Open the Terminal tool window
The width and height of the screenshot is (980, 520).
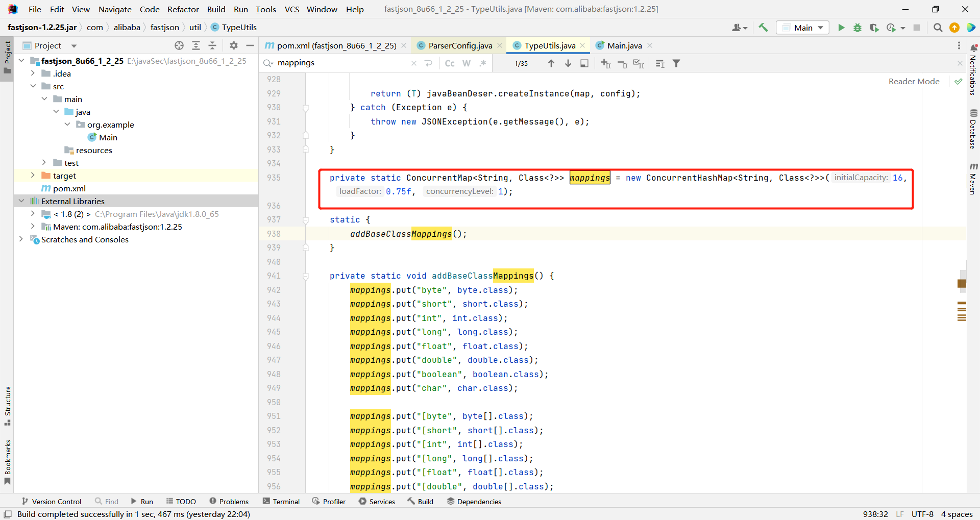coord(281,502)
